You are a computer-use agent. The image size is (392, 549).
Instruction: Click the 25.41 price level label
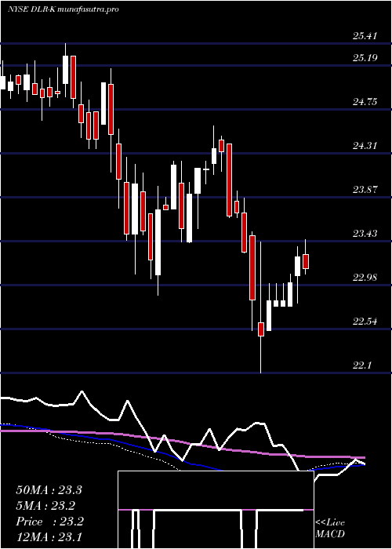pyautogui.click(x=365, y=35)
